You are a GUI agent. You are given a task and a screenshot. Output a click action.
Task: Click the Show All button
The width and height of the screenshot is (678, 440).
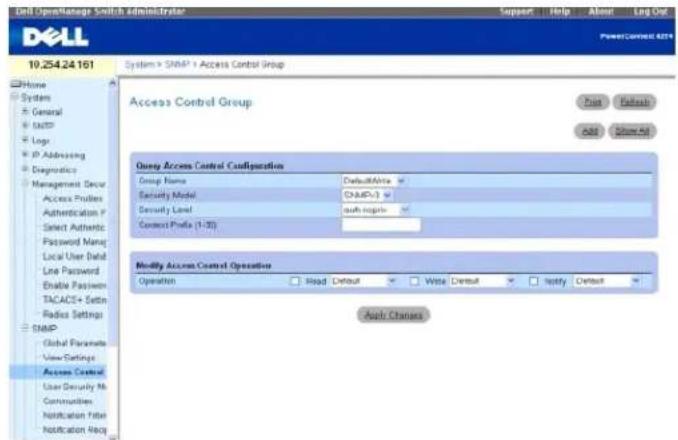pyautogui.click(x=632, y=131)
